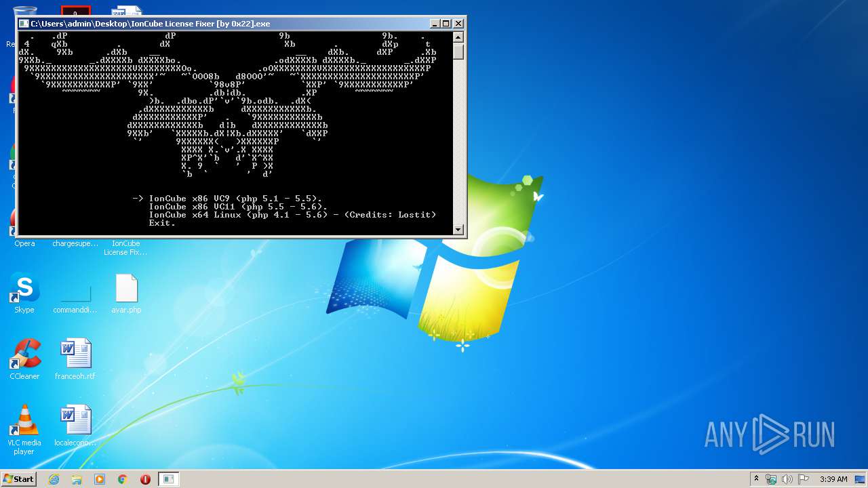The image size is (868, 488).
Task: Click the Start button
Action: [x=18, y=479]
